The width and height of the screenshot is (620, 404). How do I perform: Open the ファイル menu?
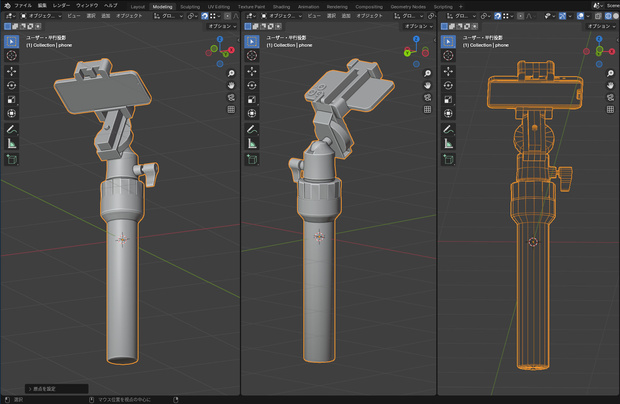[x=23, y=6]
